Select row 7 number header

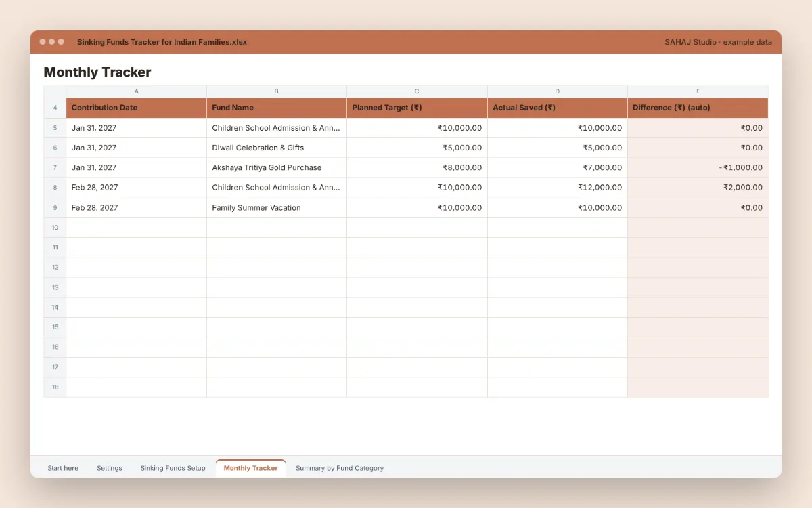(55, 167)
